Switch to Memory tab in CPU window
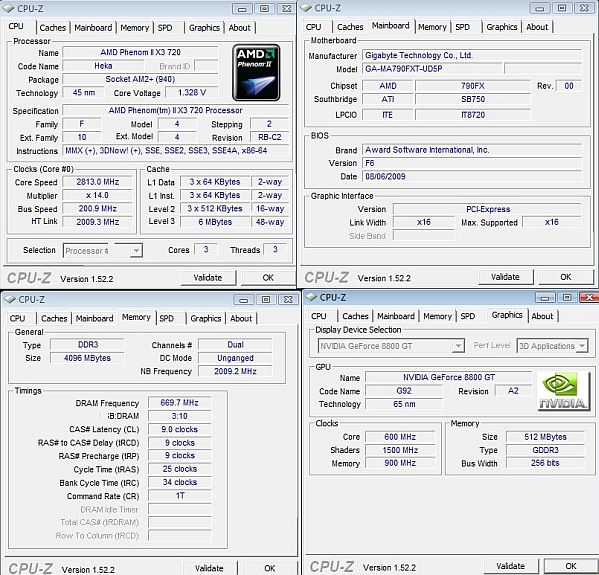 pos(134,28)
